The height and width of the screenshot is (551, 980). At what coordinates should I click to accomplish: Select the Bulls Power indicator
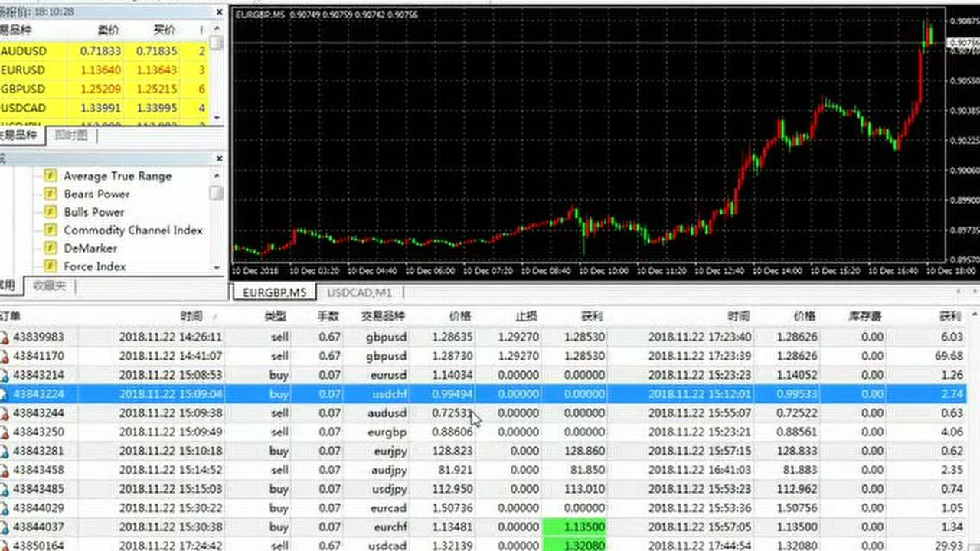coord(93,212)
